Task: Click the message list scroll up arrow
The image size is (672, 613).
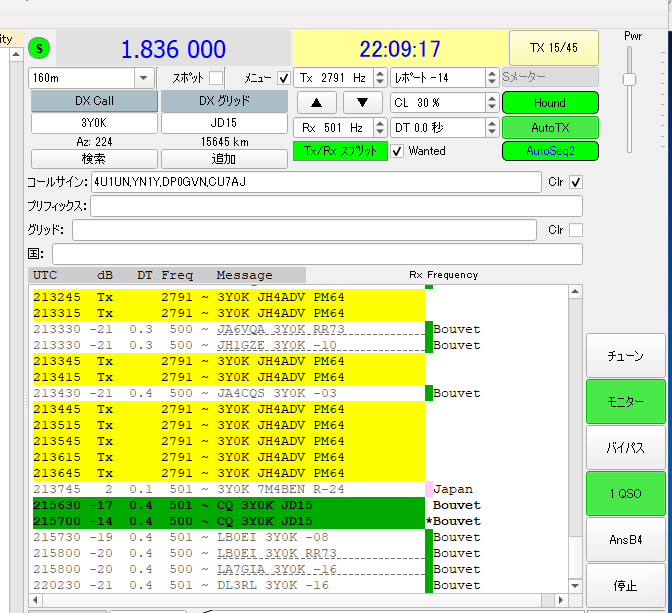Action: click(575, 291)
